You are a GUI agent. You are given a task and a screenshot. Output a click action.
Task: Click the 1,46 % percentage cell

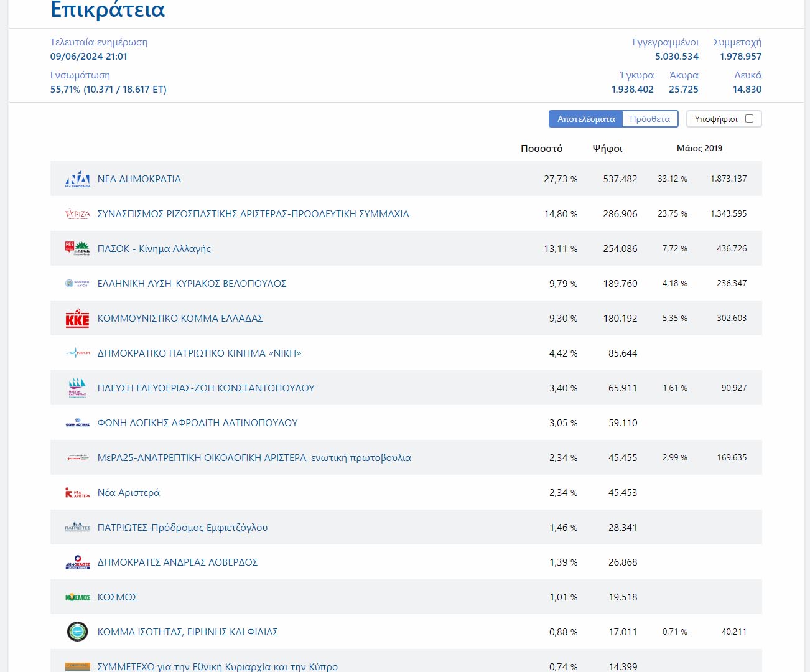pyautogui.click(x=563, y=528)
